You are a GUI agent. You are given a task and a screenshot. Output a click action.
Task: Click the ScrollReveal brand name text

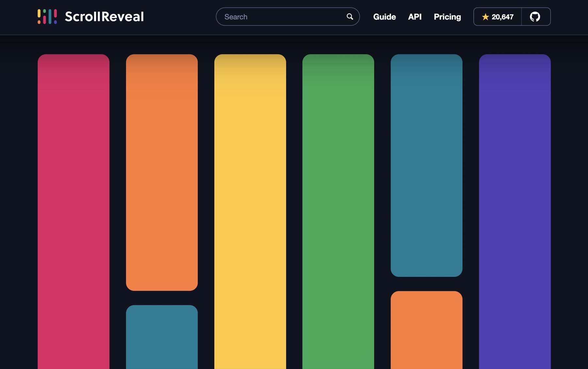tap(104, 17)
